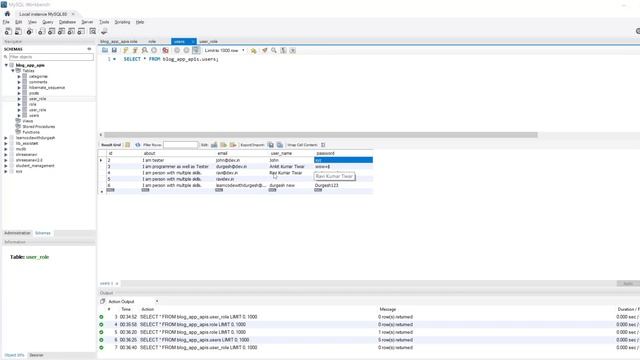Click the beautify query broom icon
This screenshot has height=360, width=640.
pos(264,50)
